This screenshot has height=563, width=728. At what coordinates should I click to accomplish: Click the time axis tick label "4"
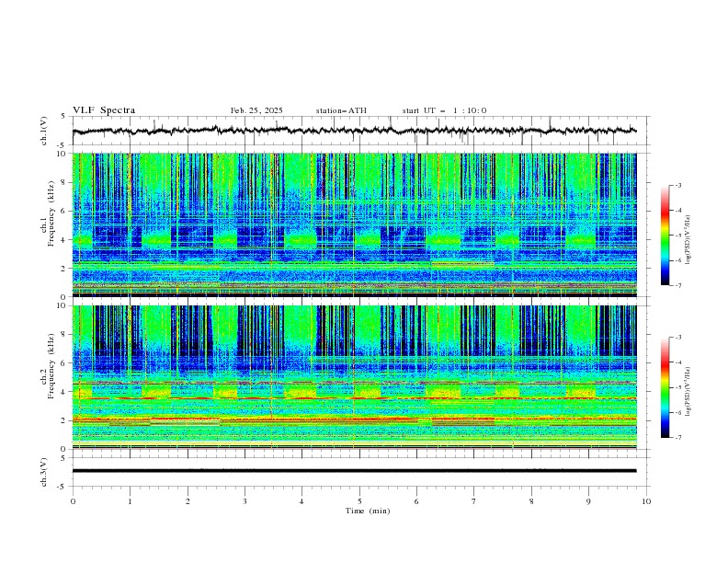tap(302, 501)
